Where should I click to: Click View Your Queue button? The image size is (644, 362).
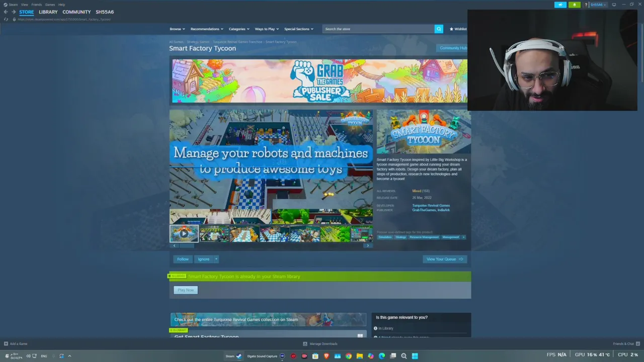(x=445, y=259)
